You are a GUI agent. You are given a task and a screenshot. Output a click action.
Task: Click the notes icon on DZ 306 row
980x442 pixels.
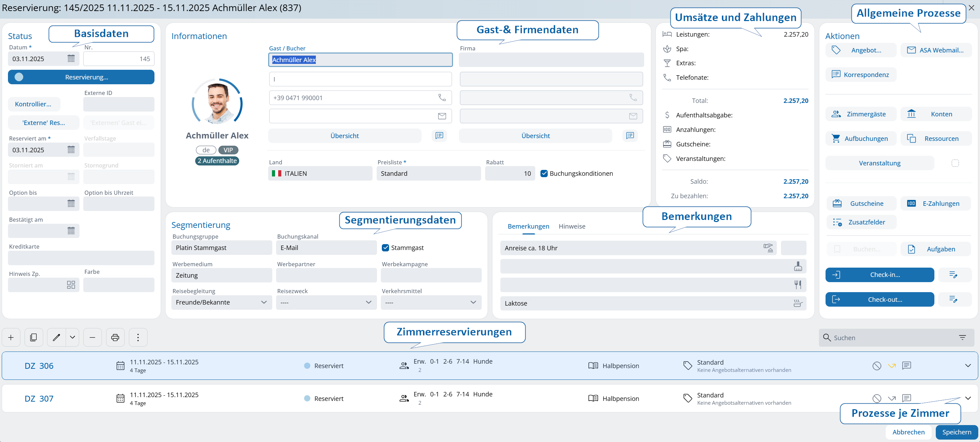pos(907,365)
